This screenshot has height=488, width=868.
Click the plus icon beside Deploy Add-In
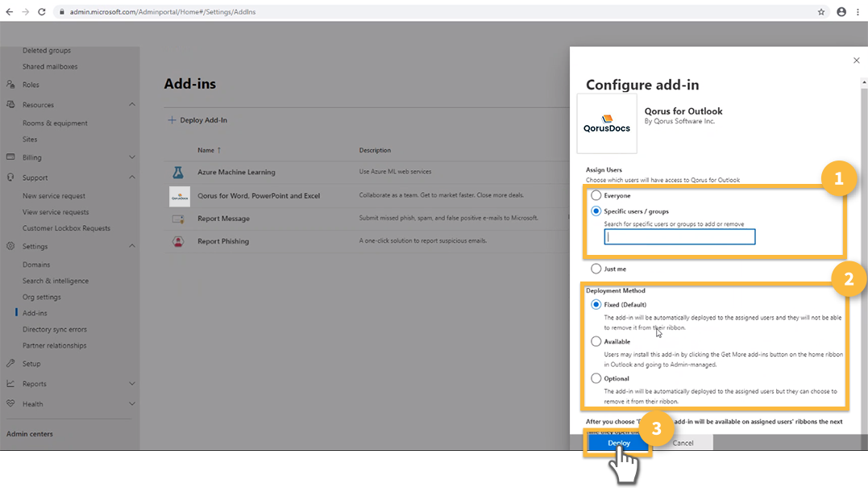click(172, 120)
